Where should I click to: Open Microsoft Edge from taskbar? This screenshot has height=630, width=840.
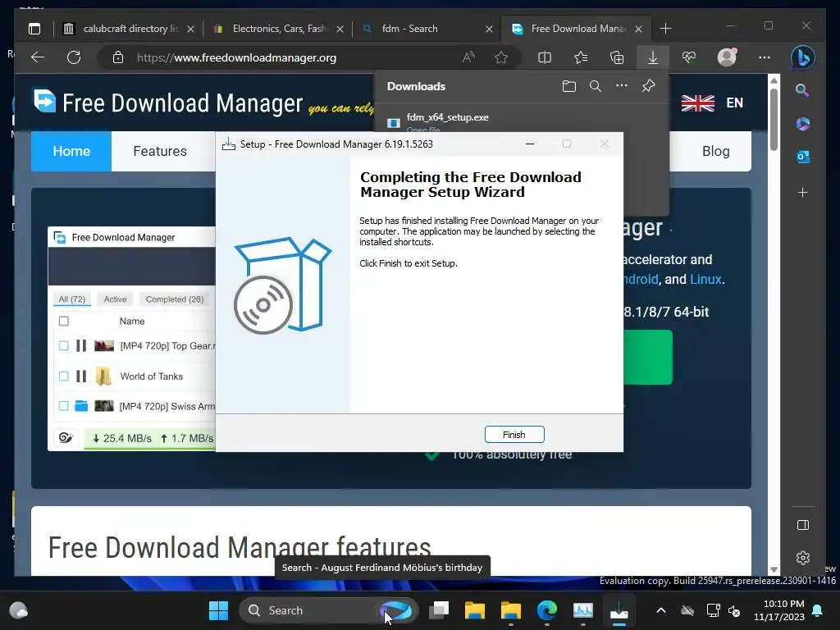click(547, 610)
